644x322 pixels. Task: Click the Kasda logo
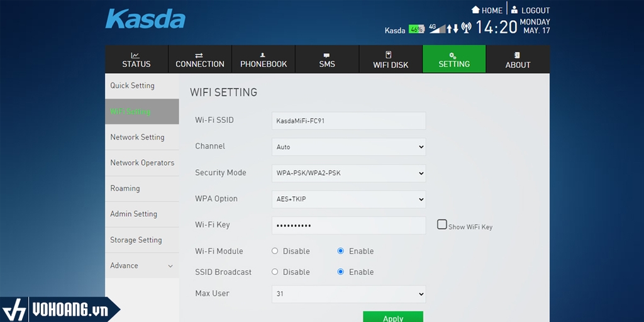click(x=145, y=19)
